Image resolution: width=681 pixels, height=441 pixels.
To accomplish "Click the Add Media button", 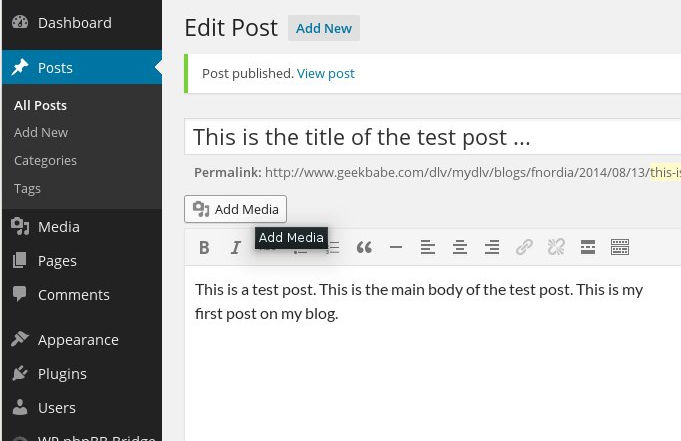I will coord(235,209).
